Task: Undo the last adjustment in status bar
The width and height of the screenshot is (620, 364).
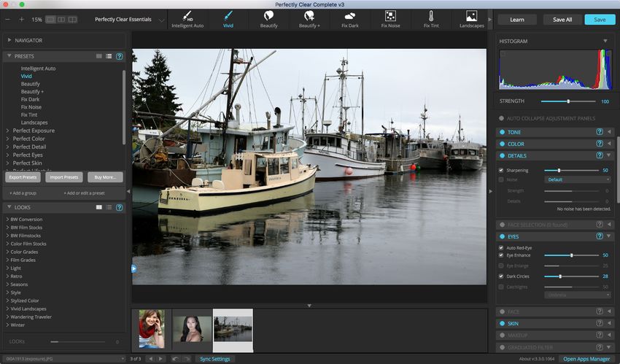Action: click(x=175, y=358)
